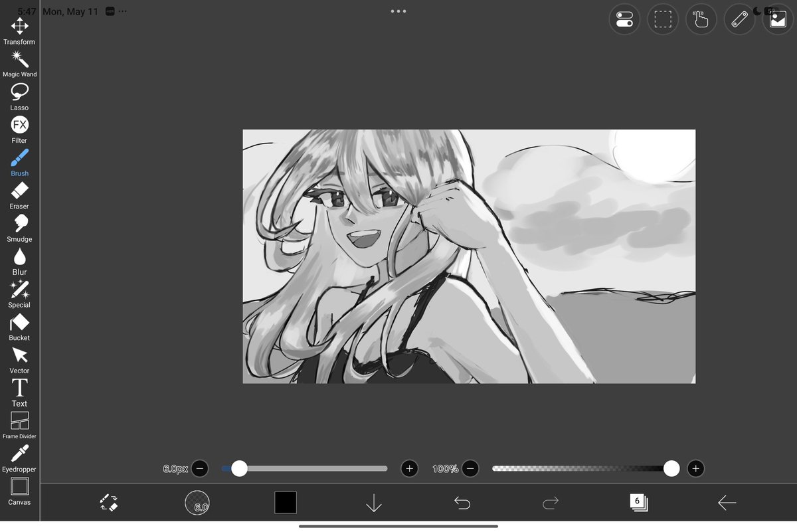Redo the last undone action
The image size is (797, 532).
click(551, 503)
